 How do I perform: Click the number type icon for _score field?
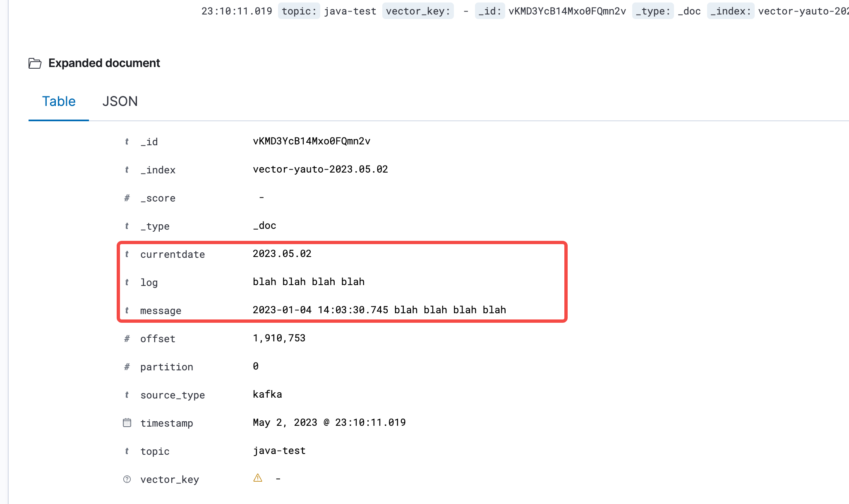pos(127,198)
